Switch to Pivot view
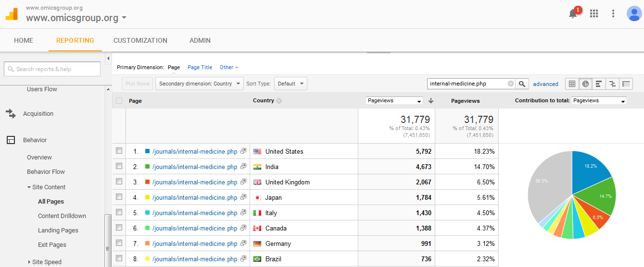The image size is (644, 267). [x=626, y=84]
